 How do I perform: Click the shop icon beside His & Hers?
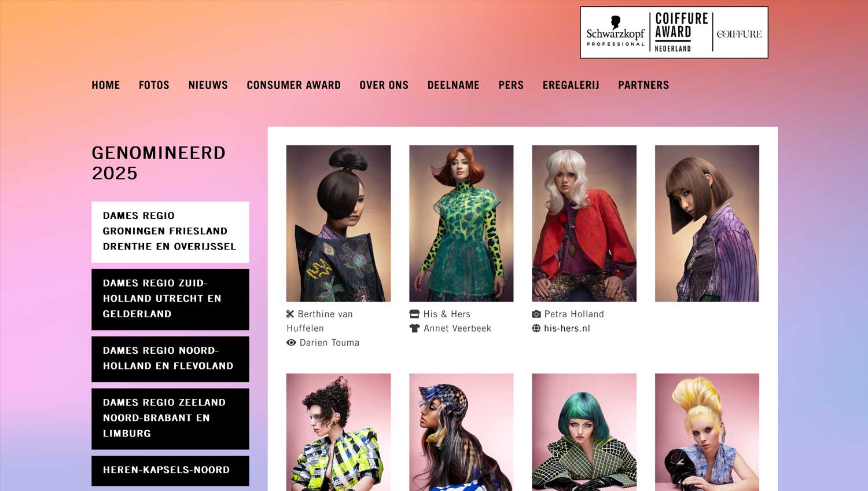coord(414,314)
